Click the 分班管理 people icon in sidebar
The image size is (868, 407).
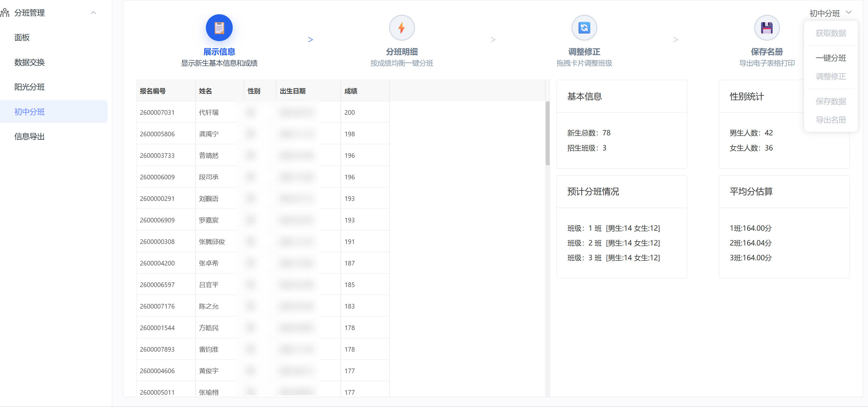[5, 13]
